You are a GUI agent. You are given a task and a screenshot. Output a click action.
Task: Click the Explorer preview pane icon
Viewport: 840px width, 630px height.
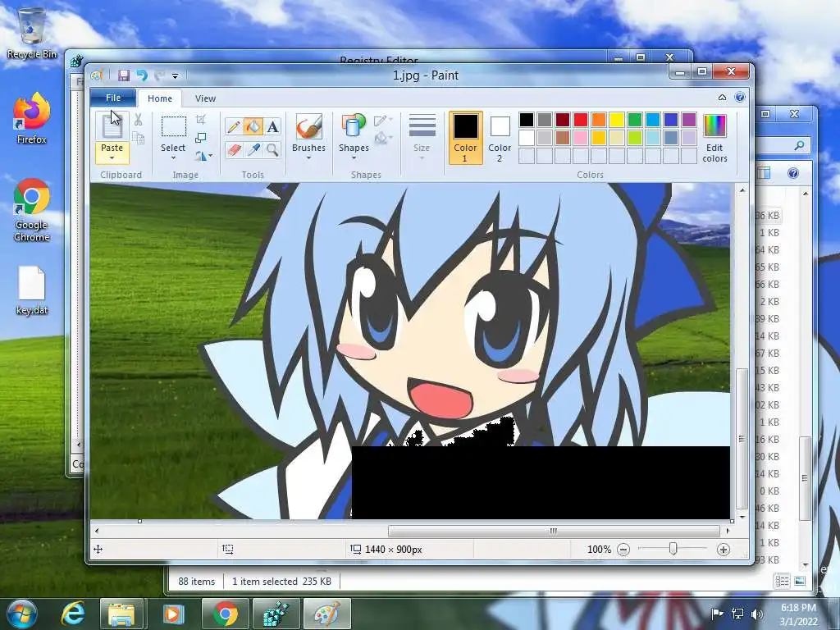[x=764, y=173]
